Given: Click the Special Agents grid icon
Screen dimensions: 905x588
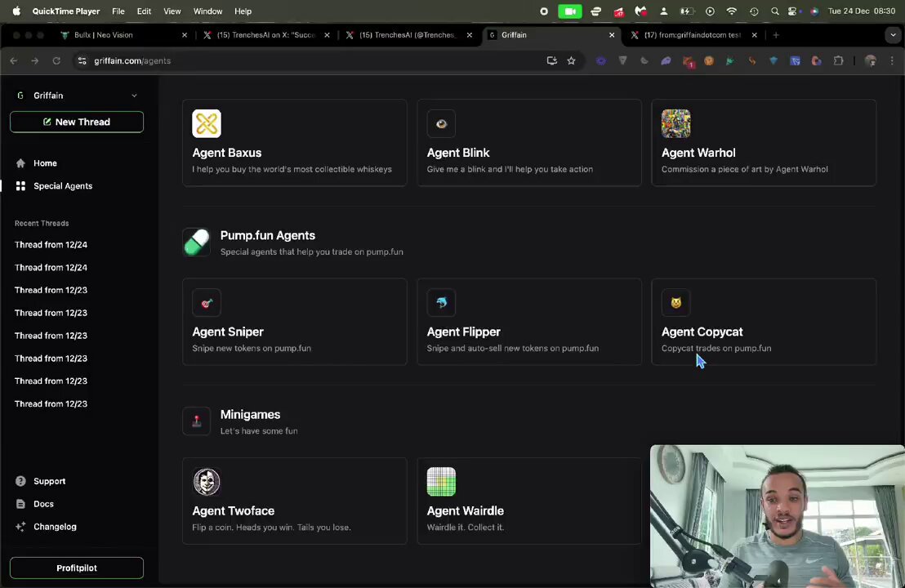Looking at the screenshot, I should (20, 186).
